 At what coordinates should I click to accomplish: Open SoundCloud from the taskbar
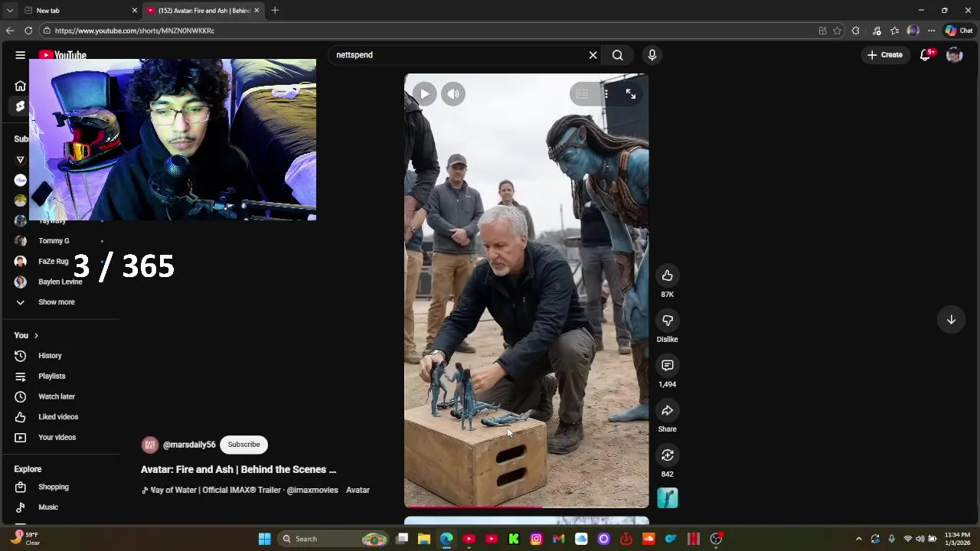coord(648,539)
